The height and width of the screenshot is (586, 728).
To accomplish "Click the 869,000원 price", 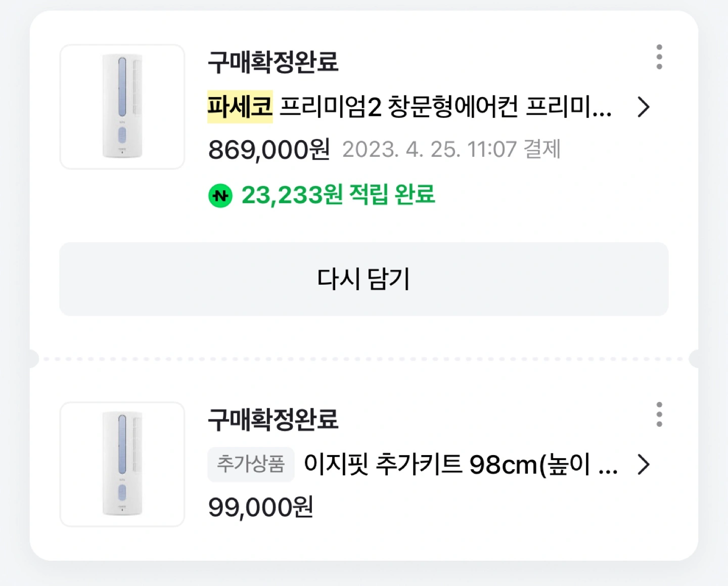I will pos(269,150).
